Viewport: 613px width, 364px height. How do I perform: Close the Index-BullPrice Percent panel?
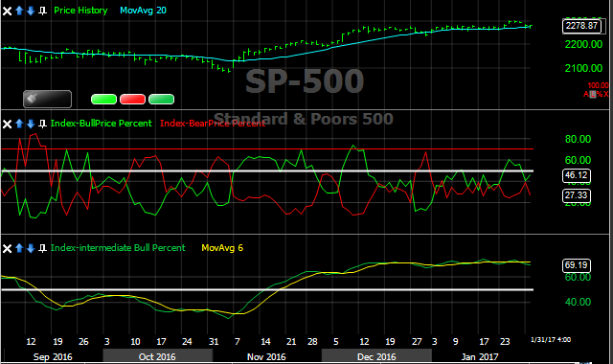pos(7,124)
